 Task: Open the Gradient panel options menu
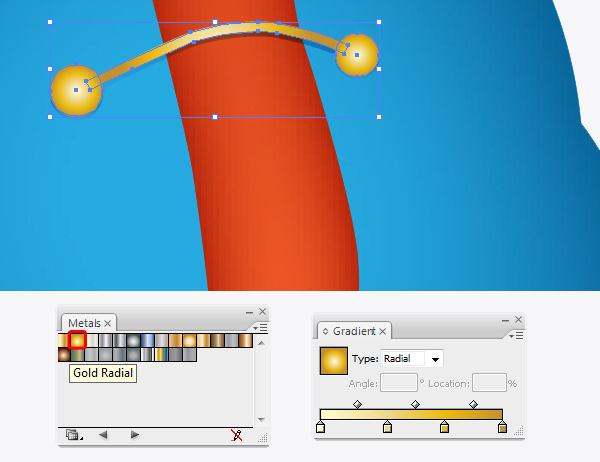coord(516,336)
